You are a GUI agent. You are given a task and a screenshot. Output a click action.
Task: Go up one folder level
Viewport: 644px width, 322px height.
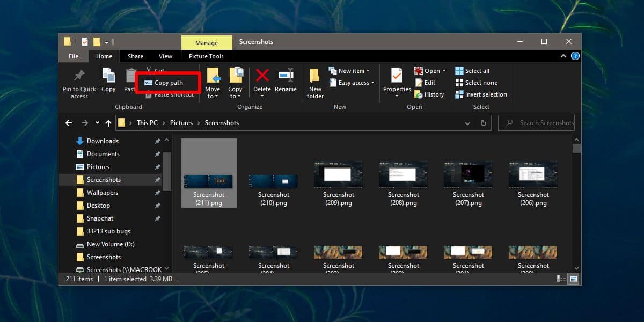108,123
